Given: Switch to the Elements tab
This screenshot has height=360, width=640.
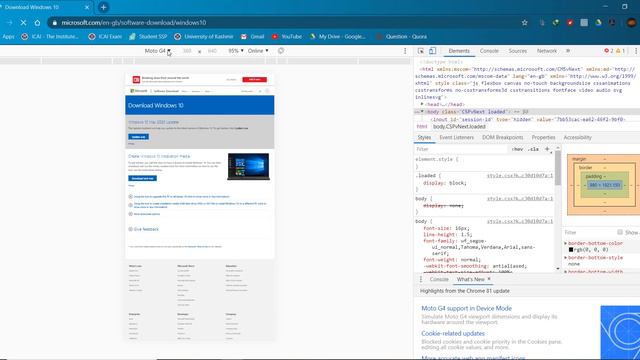Looking at the screenshot, I should 459,51.
